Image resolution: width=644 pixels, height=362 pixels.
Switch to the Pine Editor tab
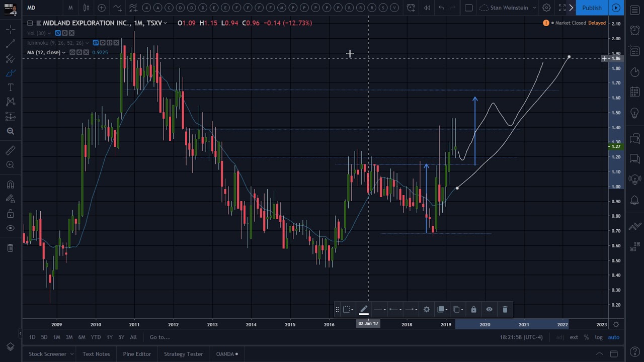(137, 354)
